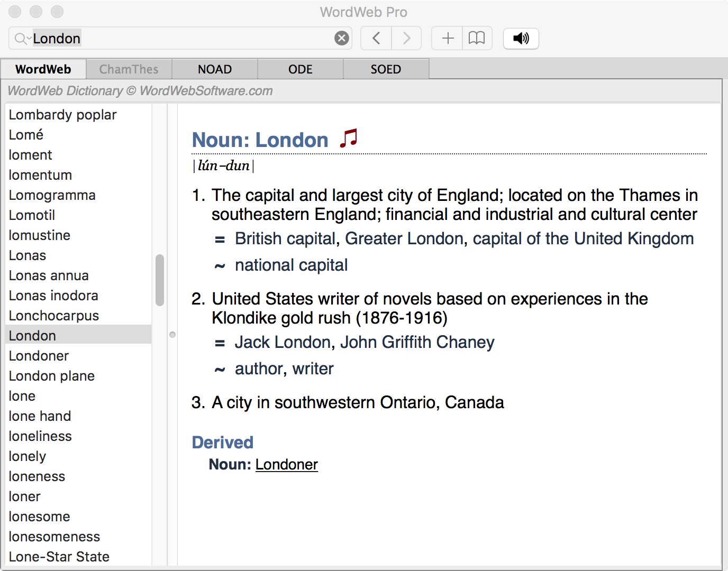Select London plane from the word list

tap(51, 375)
